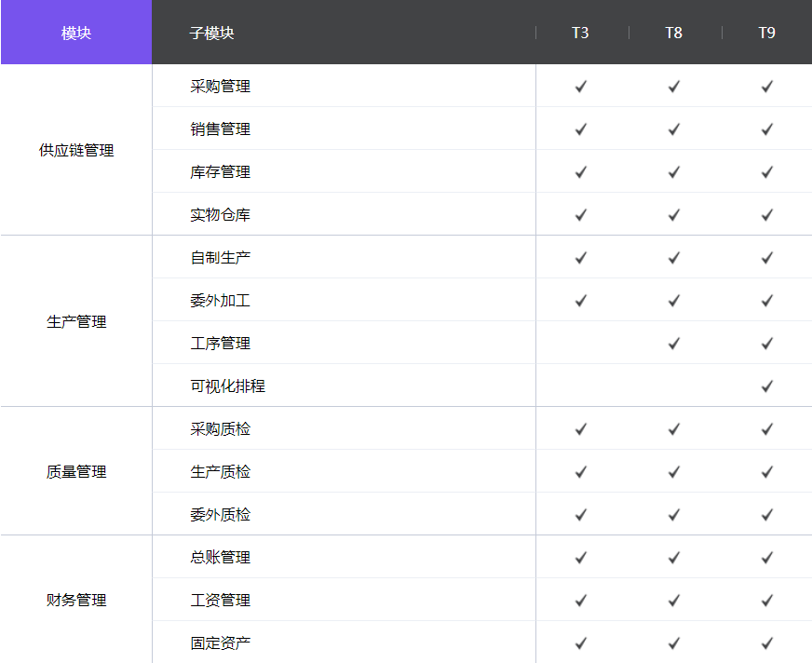Image resolution: width=812 pixels, height=663 pixels.
Task: Select the T9 column header
Action: coord(766,33)
